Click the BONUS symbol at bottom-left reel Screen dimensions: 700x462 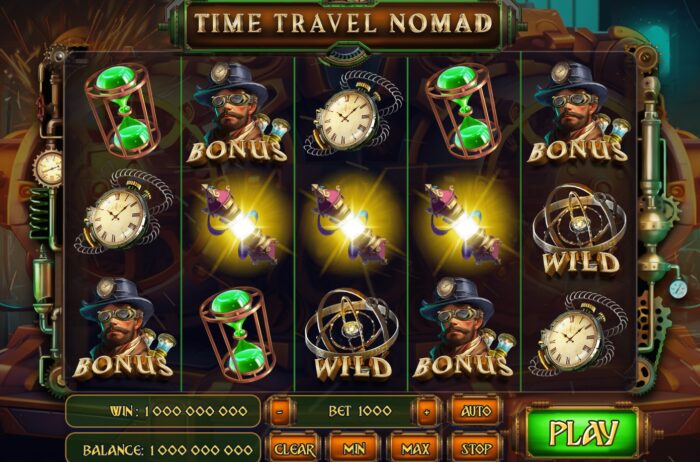123,329
